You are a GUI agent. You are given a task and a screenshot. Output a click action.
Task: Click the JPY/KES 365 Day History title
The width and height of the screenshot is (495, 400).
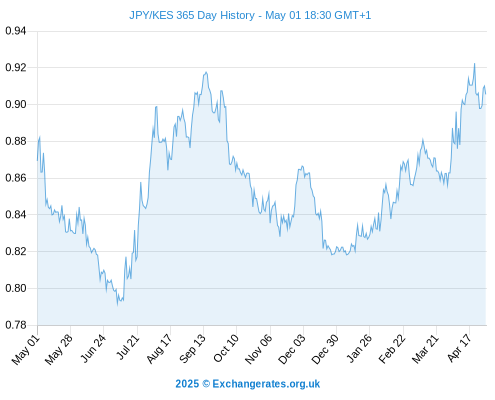pyautogui.click(x=250, y=15)
